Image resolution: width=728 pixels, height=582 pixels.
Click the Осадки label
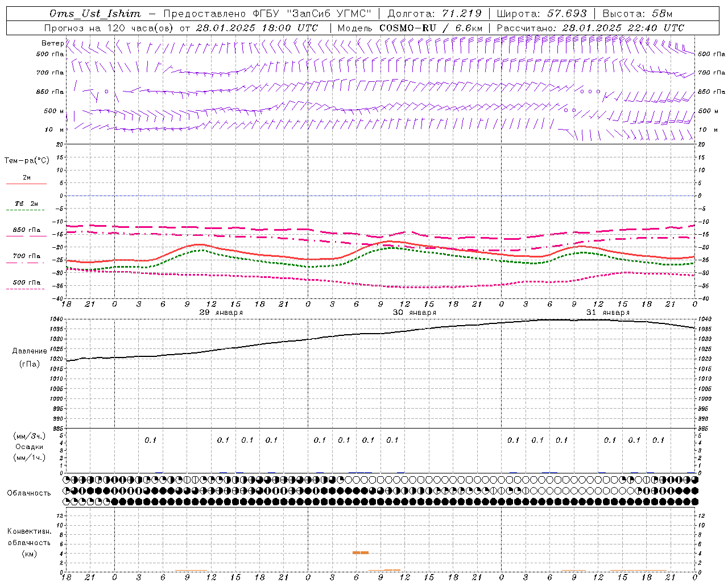coord(30,447)
